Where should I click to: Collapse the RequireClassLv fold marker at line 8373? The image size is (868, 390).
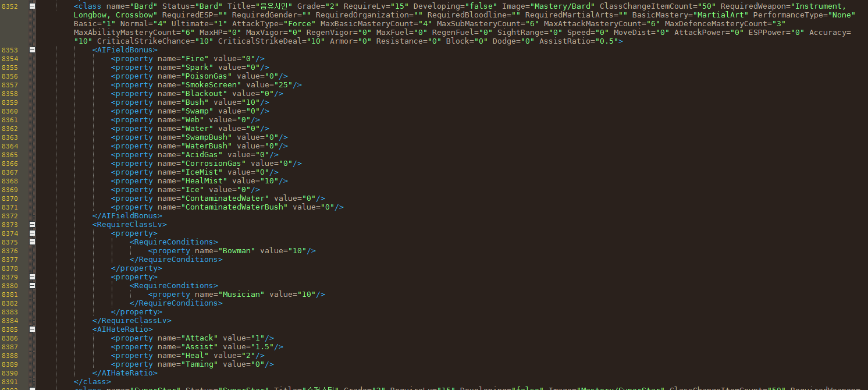click(x=32, y=224)
